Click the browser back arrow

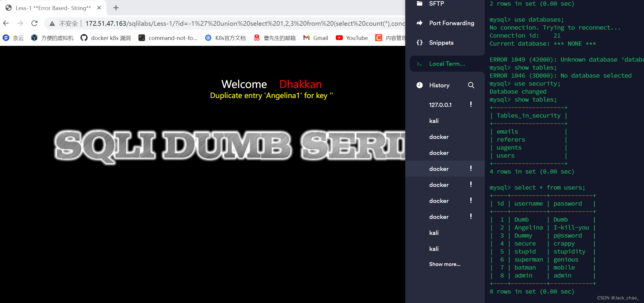tap(6, 23)
